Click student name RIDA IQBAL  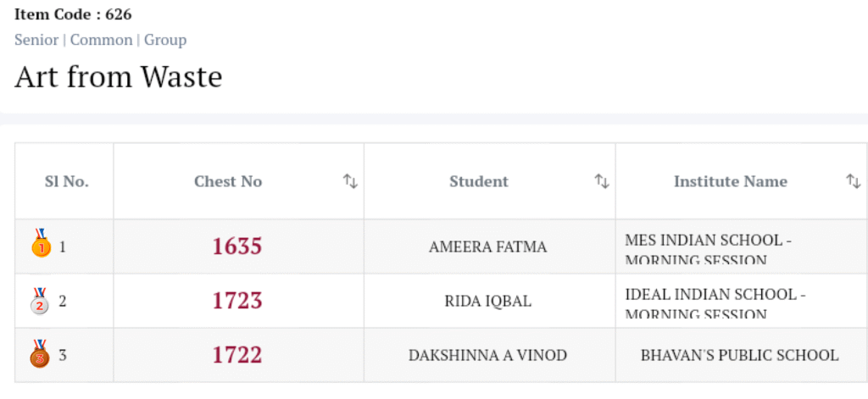(x=487, y=302)
